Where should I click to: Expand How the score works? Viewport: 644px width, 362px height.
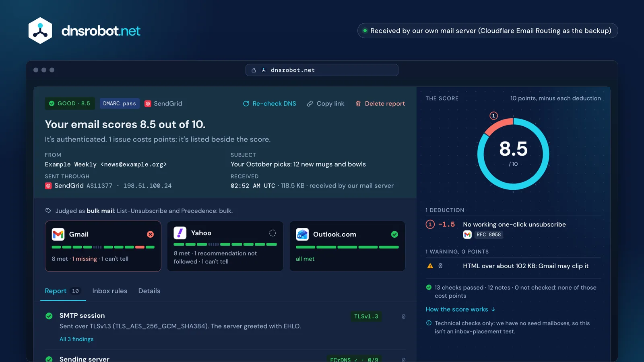460,309
